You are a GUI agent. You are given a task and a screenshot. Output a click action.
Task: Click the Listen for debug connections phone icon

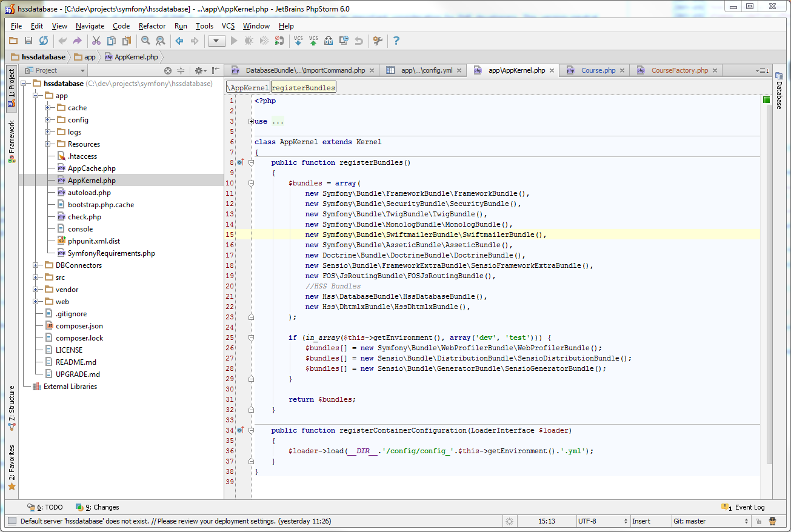coord(279,41)
